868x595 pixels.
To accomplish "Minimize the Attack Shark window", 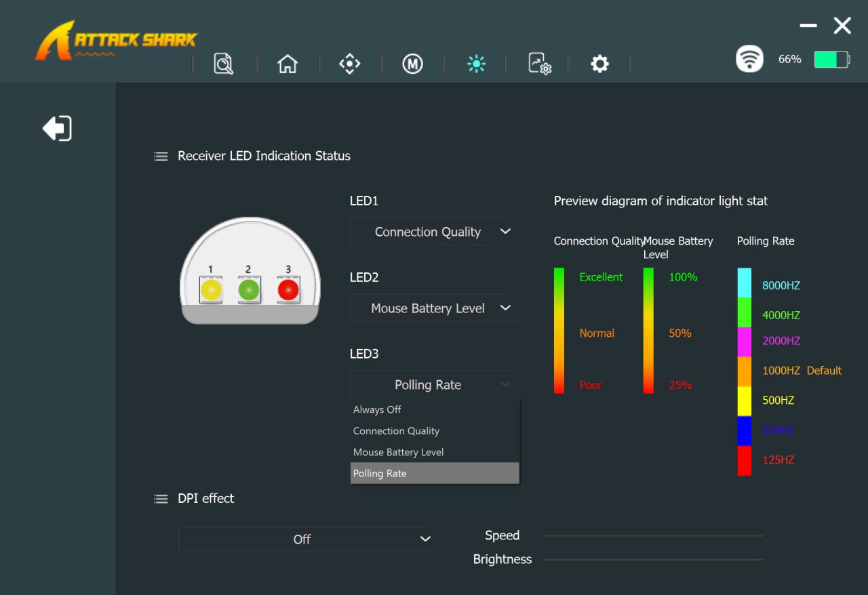I will tap(808, 25).
